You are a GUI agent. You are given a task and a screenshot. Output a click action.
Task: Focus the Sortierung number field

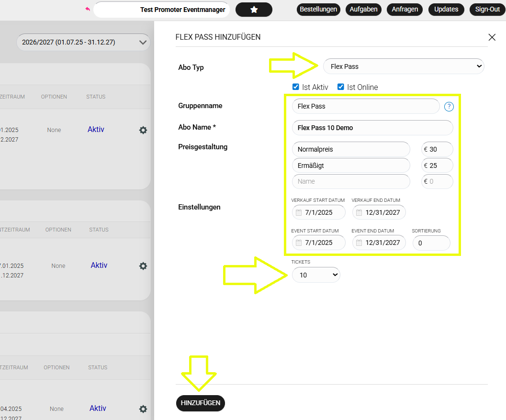tap(431, 243)
